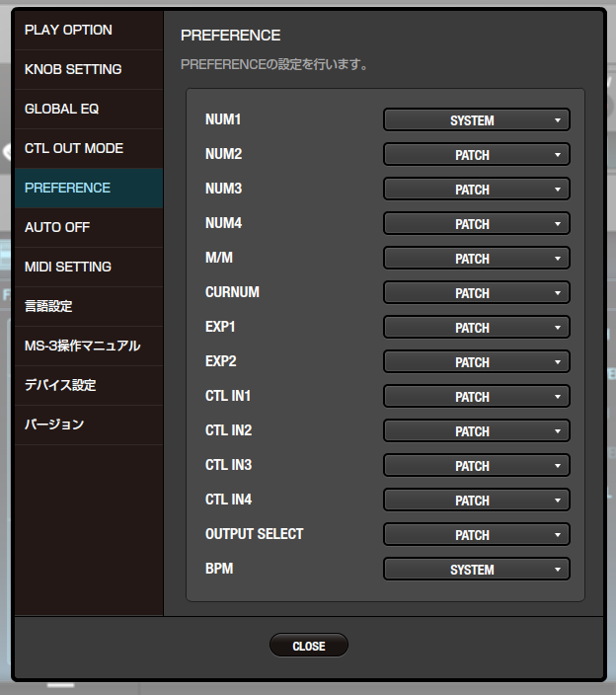Open the M/M preference dropdown
The width and height of the screenshot is (616, 695).
(x=476, y=259)
